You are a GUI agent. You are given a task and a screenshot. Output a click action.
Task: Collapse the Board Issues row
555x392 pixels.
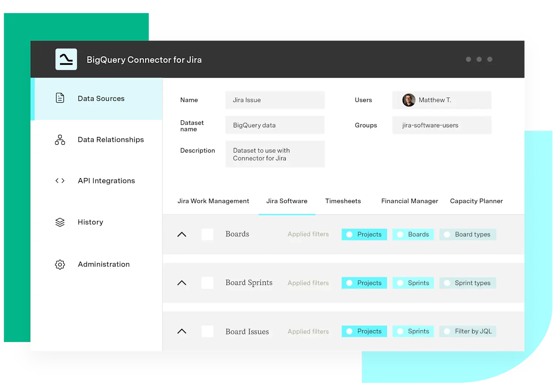(x=182, y=331)
